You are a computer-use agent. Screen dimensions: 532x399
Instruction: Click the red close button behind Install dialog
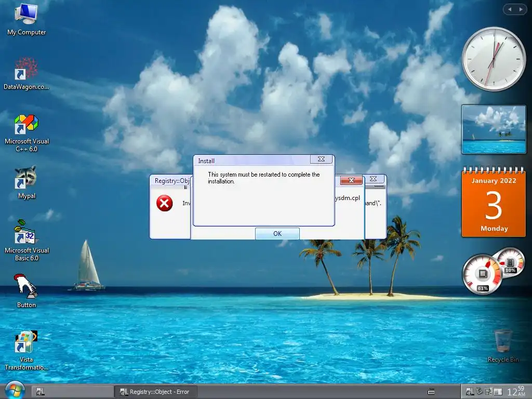click(x=351, y=180)
